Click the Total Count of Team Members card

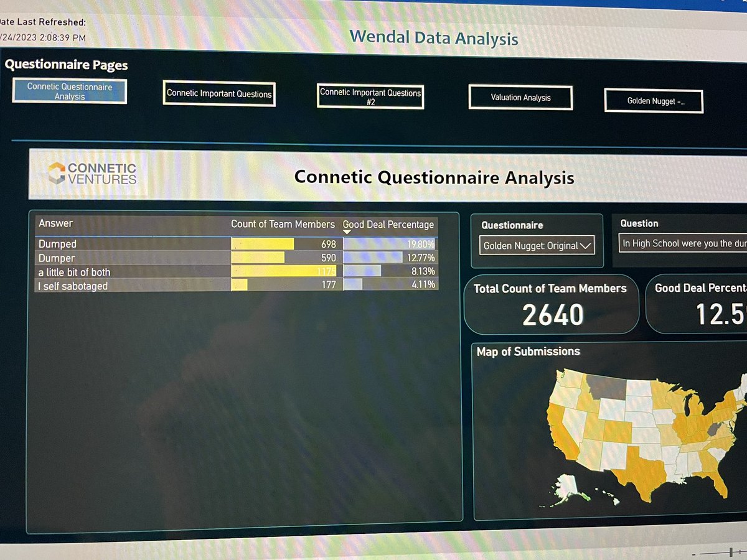[x=552, y=305]
